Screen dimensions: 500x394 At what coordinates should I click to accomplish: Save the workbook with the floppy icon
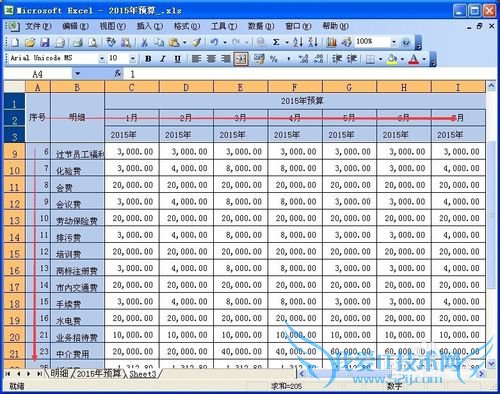pyautogui.click(x=45, y=42)
